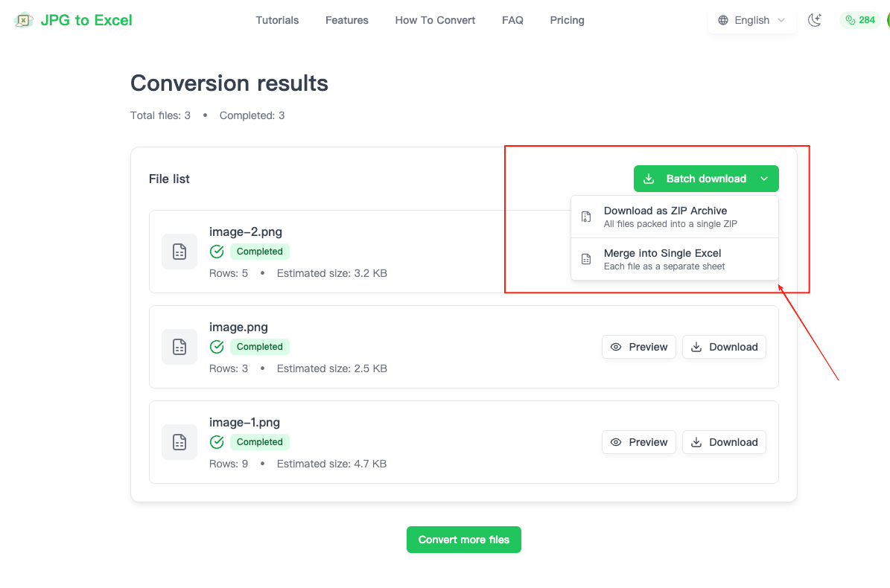The width and height of the screenshot is (890, 588).
Task: Click the JPG to Excel logo icon
Action: point(24,20)
